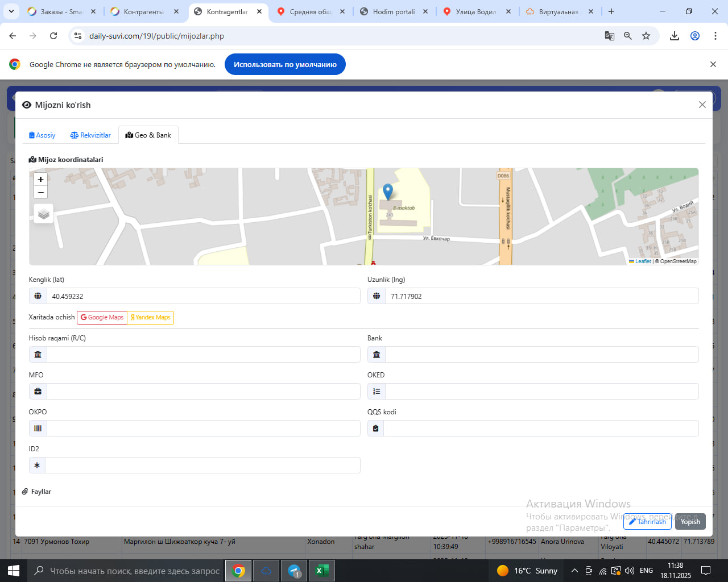The width and height of the screenshot is (728, 582).
Task: Bookmark this page with the star icon
Action: pyautogui.click(x=646, y=36)
